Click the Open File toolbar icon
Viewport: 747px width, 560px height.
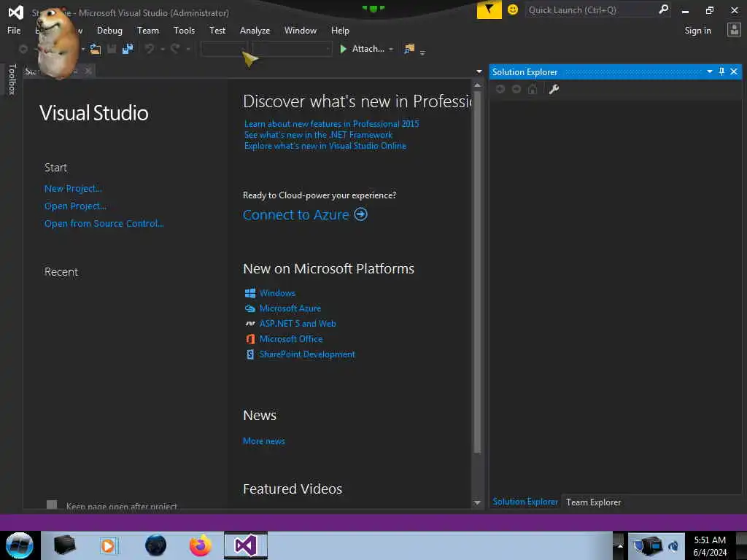[96, 49]
